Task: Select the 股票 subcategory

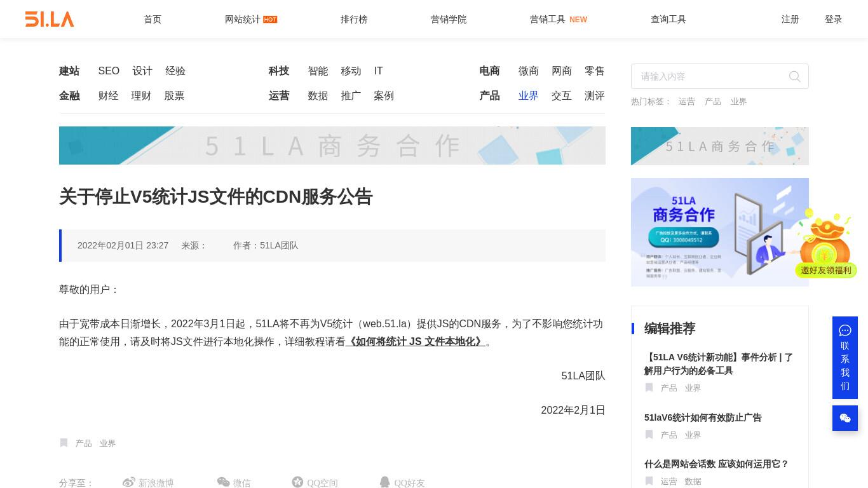Action: 174,96
